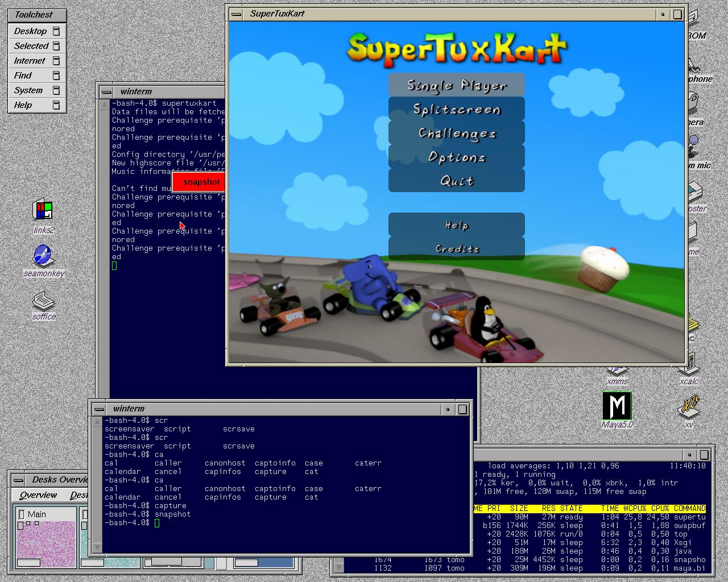Choose Splitscreen mode in SuperTuxKart
Image resolution: width=728 pixels, height=582 pixels.
coord(457,109)
